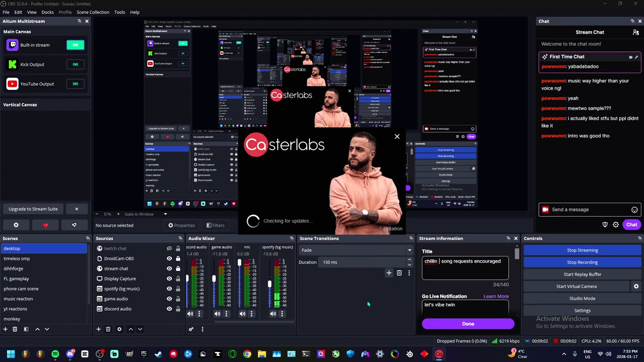Lock the game audio source
This screenshot has width=644, height=362.
coord(178,299)
